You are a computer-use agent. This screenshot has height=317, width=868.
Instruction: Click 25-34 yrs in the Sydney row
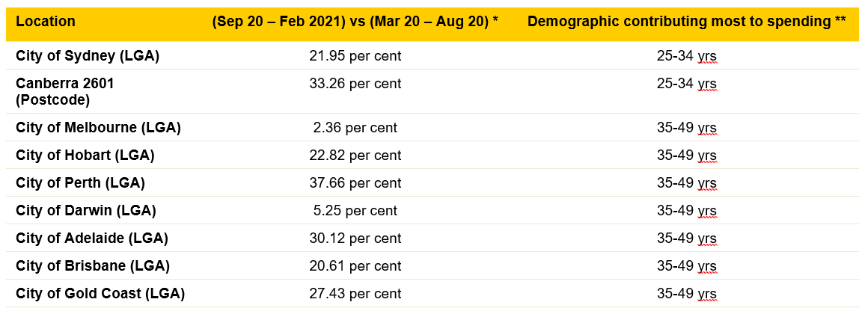686,56
